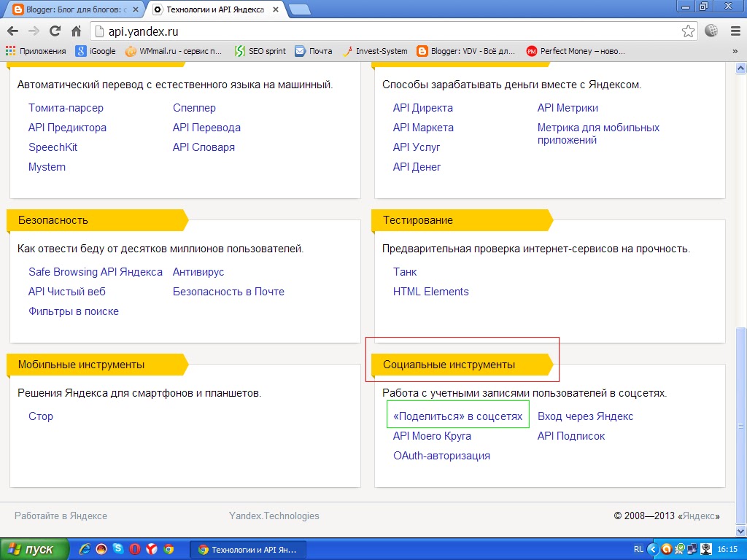Open the Safe Browsing API Яндекса link

[96, 272]
